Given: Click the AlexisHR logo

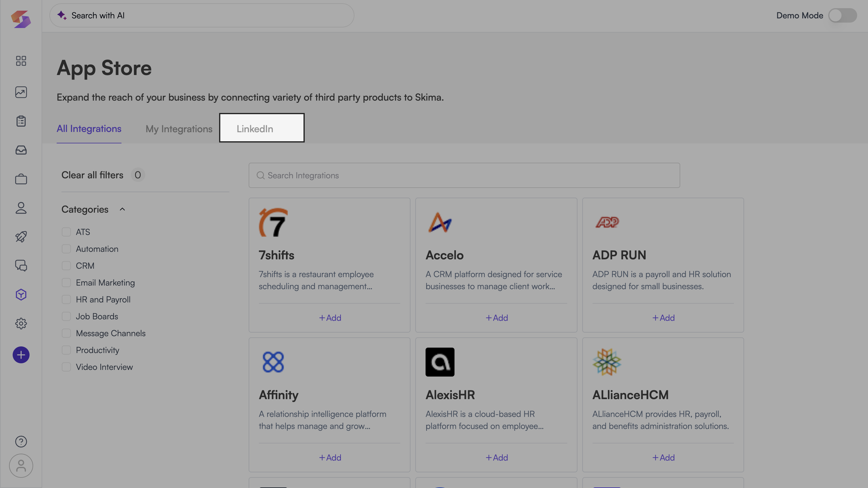Looking at the screenshot, I should click(x=440, y=362).
